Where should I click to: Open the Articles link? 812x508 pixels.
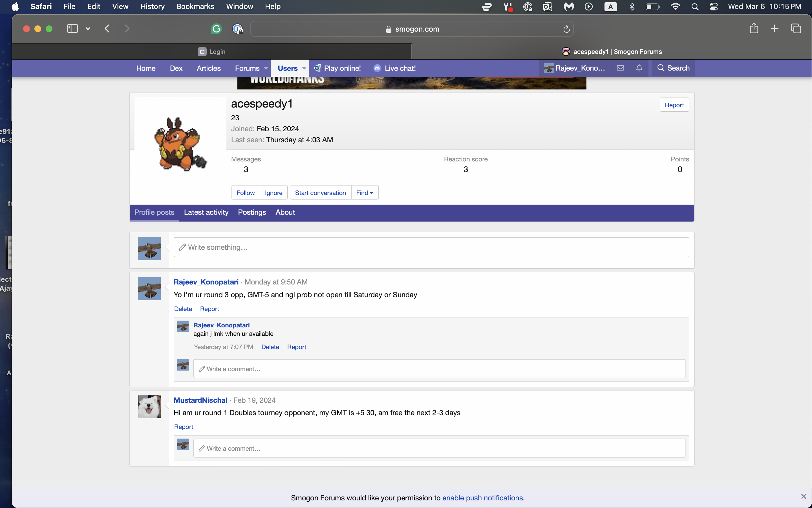[209, 68]
